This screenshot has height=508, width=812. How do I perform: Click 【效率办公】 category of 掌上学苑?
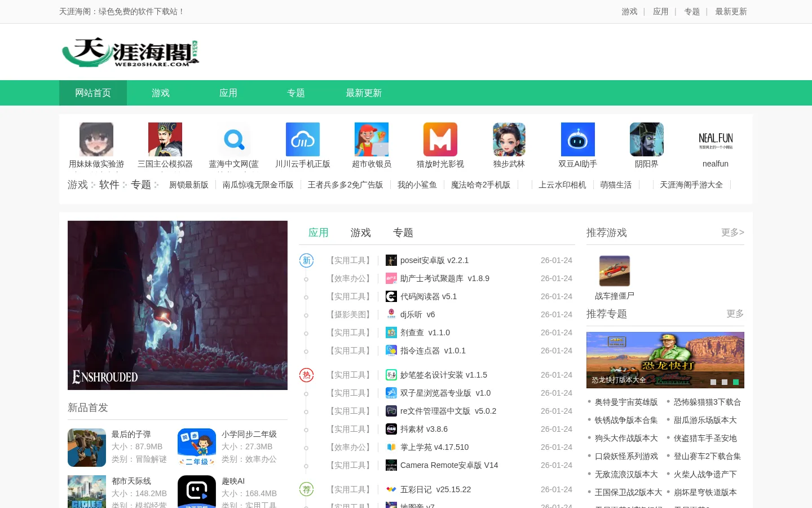350,447
